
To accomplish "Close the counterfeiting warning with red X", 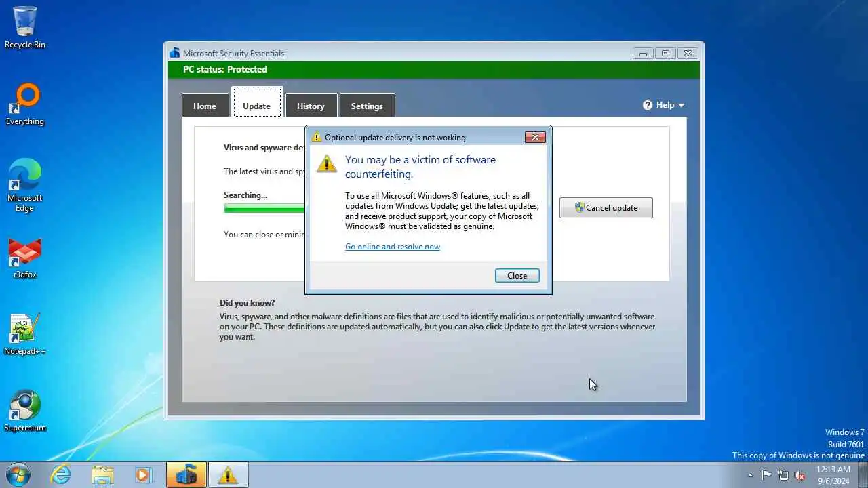I will (535, 137).
